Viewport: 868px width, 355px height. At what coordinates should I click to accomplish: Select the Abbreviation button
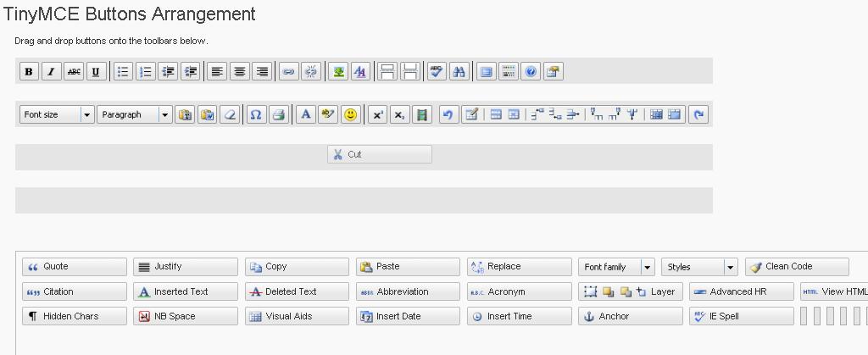[x=408, y=291]
